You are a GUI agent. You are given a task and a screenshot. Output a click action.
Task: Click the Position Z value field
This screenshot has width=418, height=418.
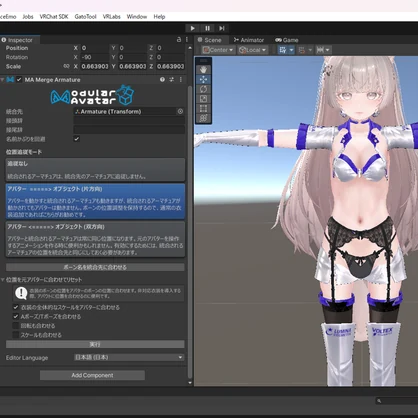[x=170, y=48]
